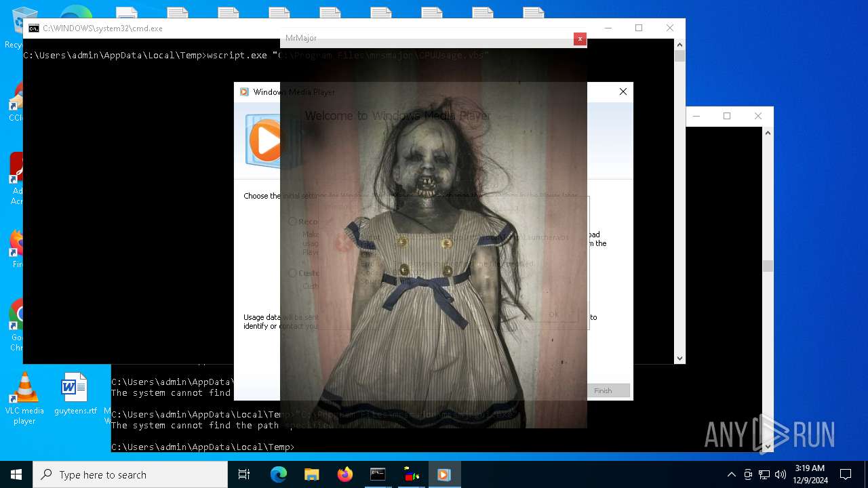Launch Microsoft Edge from the taskbar
Image resolution: width=868 pixels, height=488 pixels.
(x=279, y=474)
